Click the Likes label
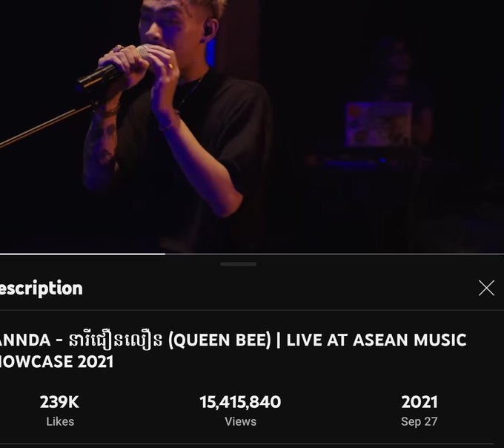 point(60,421)
